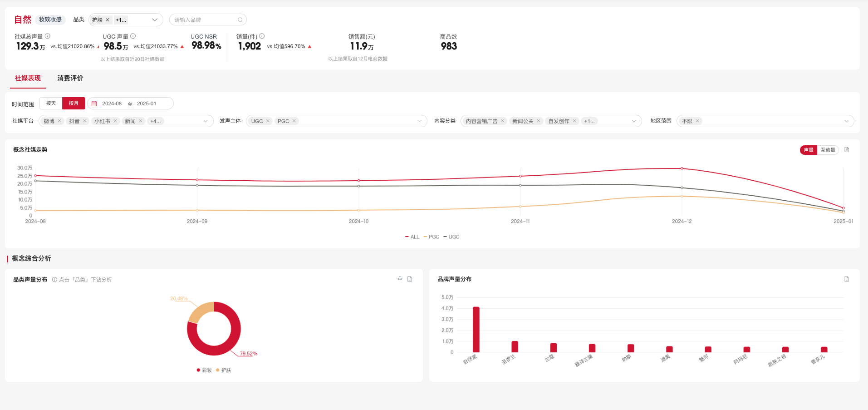
Task: Toggle chart to 互动量
Action: [828, 150]
